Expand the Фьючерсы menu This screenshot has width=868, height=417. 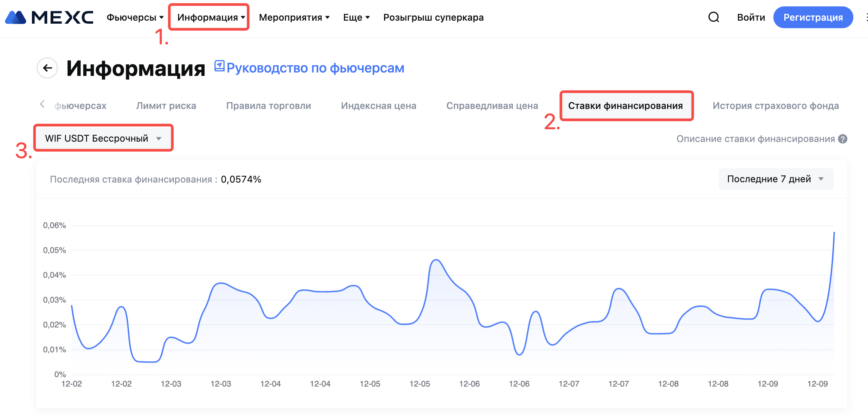pos(135,17)
